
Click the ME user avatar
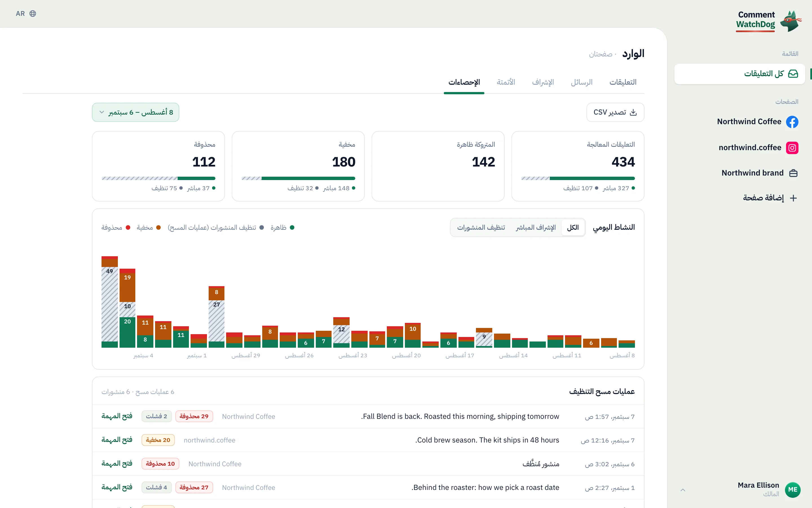click(793, 490)
